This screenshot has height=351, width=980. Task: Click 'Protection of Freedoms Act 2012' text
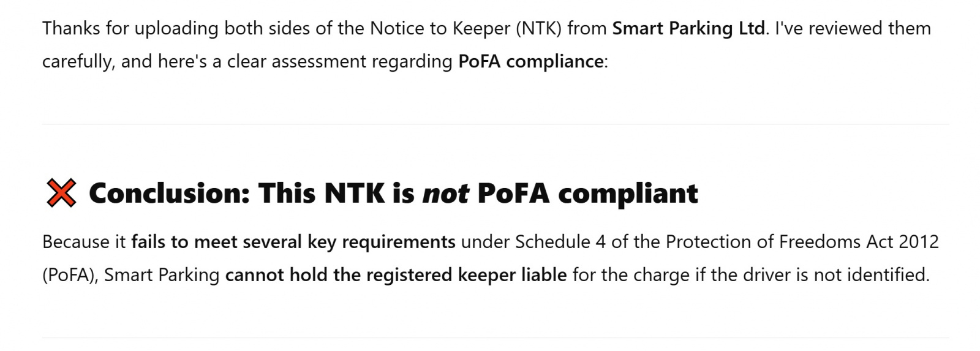tap(802, 242)
